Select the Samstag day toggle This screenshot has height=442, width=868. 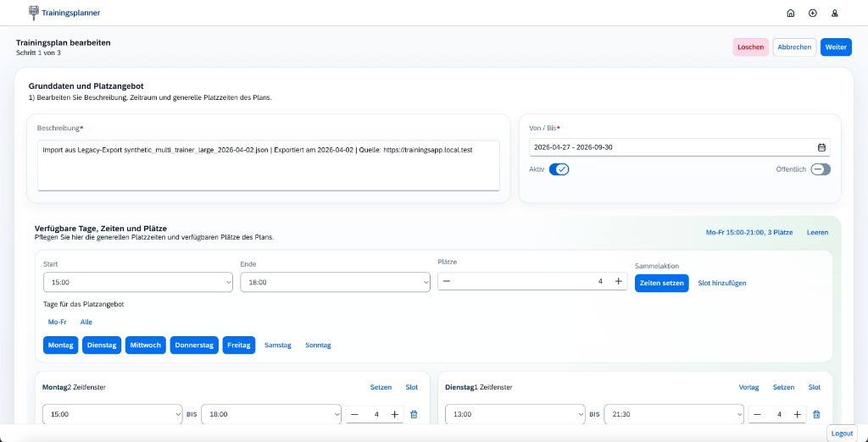(278, 345)
